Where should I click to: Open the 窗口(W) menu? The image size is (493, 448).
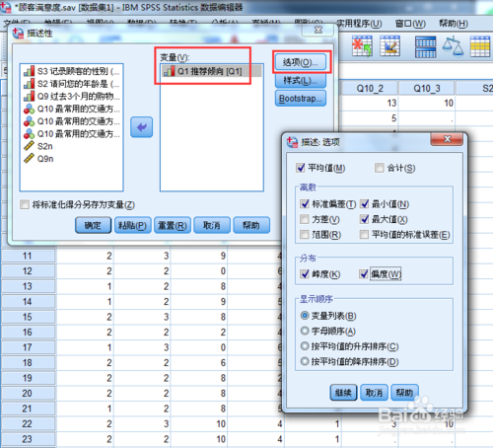pyautogui.click(x=410, y=24)
